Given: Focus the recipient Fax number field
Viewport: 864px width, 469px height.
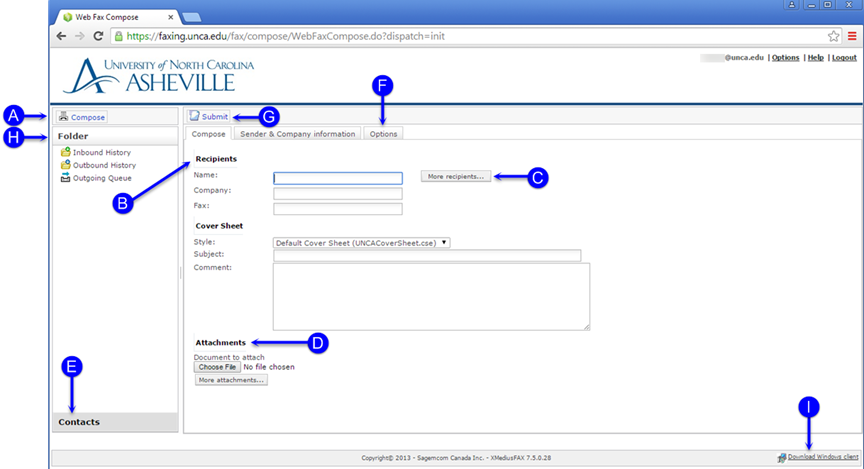Looking at the screenshot, I should [x=337, y=209].
